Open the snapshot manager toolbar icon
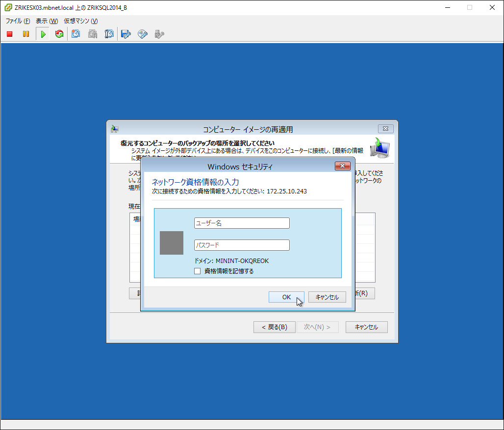Viewport: 504px width, 430px height. click(x=109, y=34)
